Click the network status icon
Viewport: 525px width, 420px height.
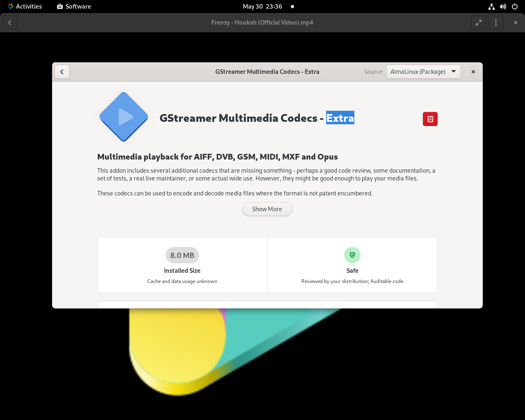tap(491, 7)
